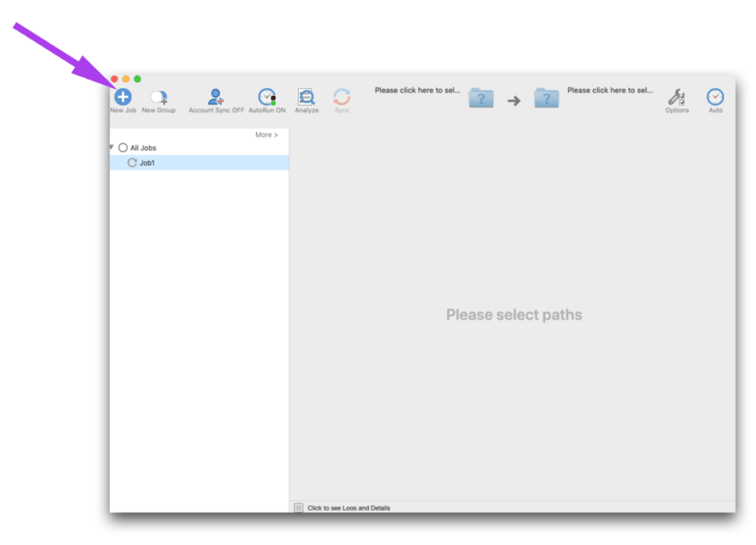Open the destination folder question-mark icon
756x545 pixels.
coord(547,98)
